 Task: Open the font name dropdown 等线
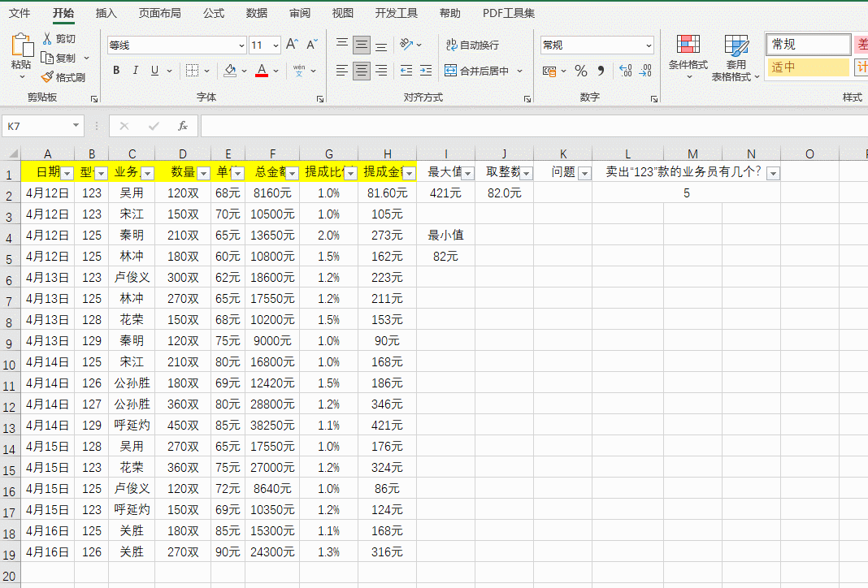coord(241,45)
